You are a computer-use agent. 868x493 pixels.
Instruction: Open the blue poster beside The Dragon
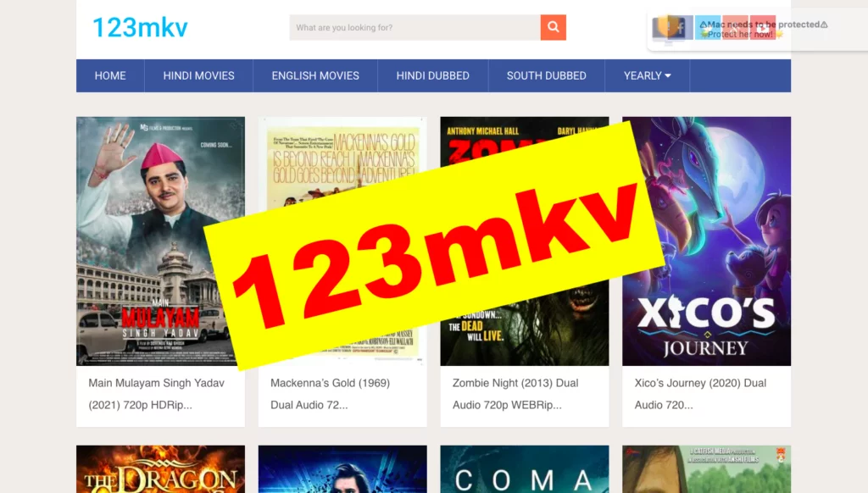click(342, 469)
